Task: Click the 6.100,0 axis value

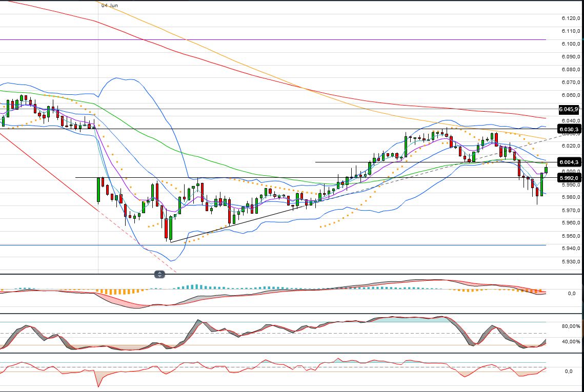Action: point(571,44)
